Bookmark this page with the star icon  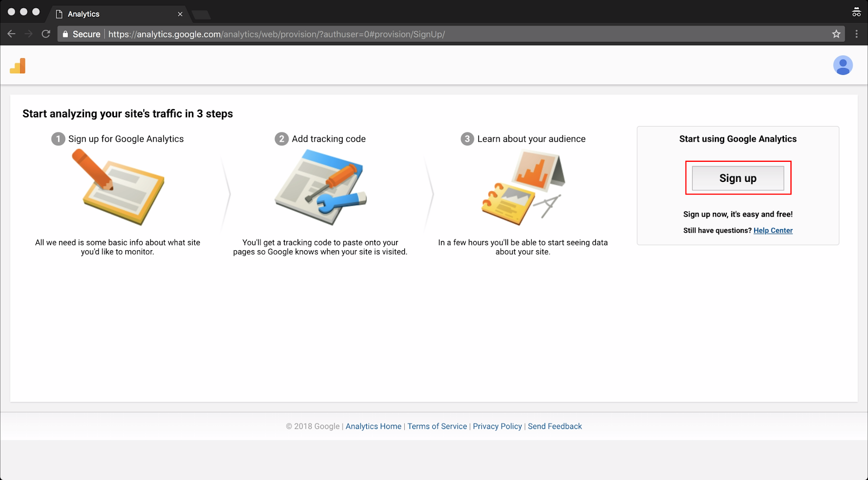pyautogui.click(x=836, y=34)
